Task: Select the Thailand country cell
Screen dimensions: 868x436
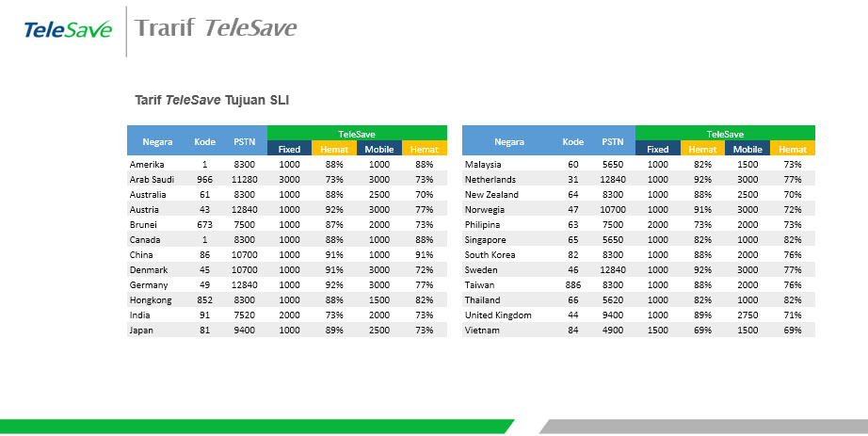Action: [482, 300]
